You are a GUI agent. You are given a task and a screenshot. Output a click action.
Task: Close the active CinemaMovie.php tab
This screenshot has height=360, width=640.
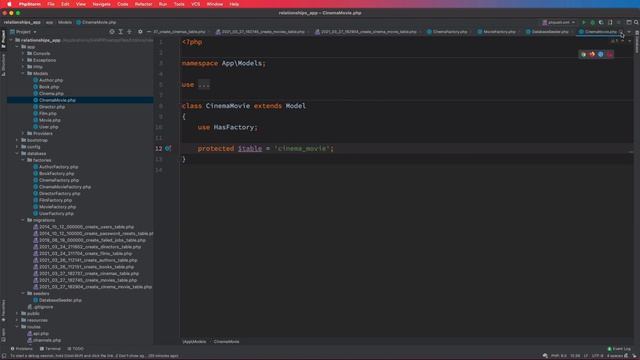pyautogui.click(x=621, y=32)
